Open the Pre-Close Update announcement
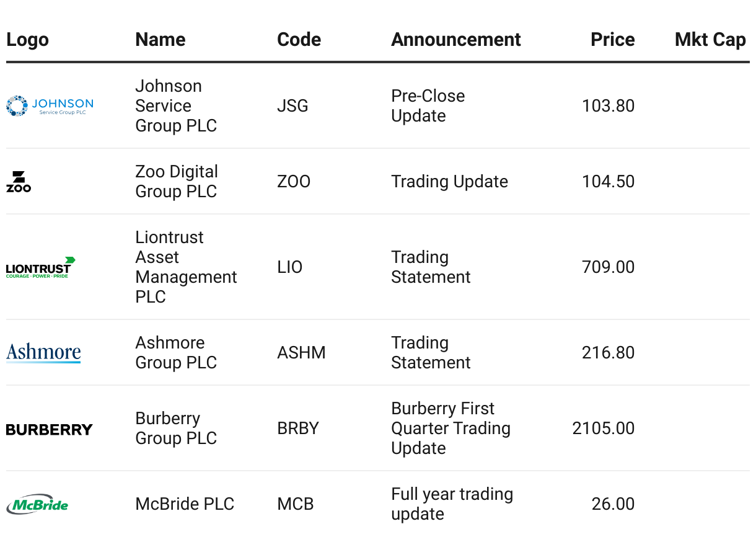The image size is (756, 542). pos(428,106)
